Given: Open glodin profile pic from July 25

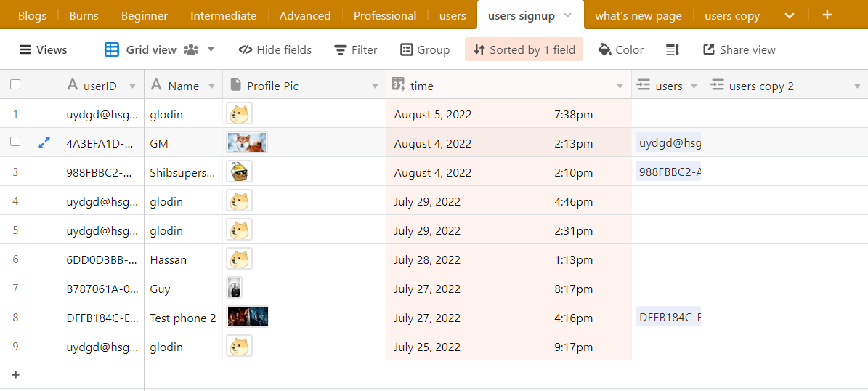Looking at the screenshot, I should point(239,347).
